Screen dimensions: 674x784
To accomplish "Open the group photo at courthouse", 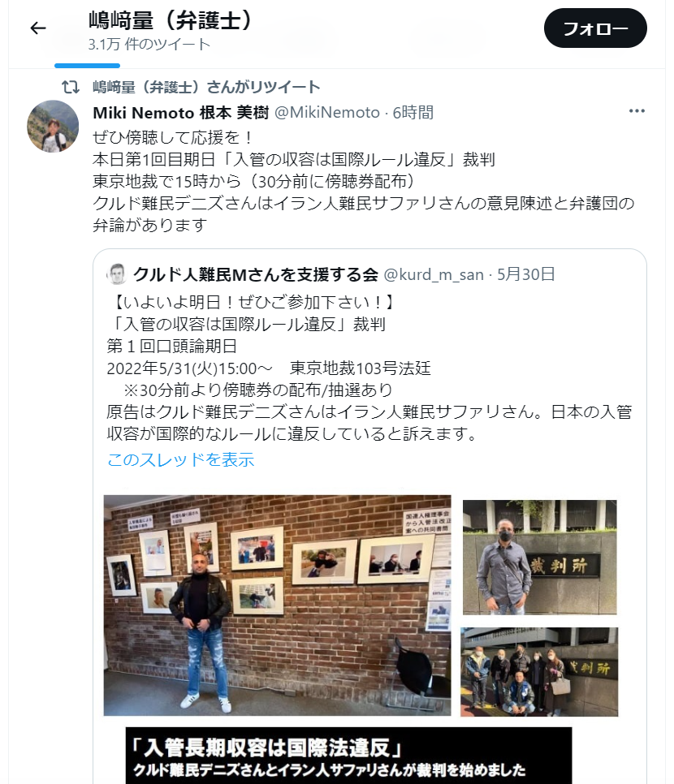I will coord(539,671).
